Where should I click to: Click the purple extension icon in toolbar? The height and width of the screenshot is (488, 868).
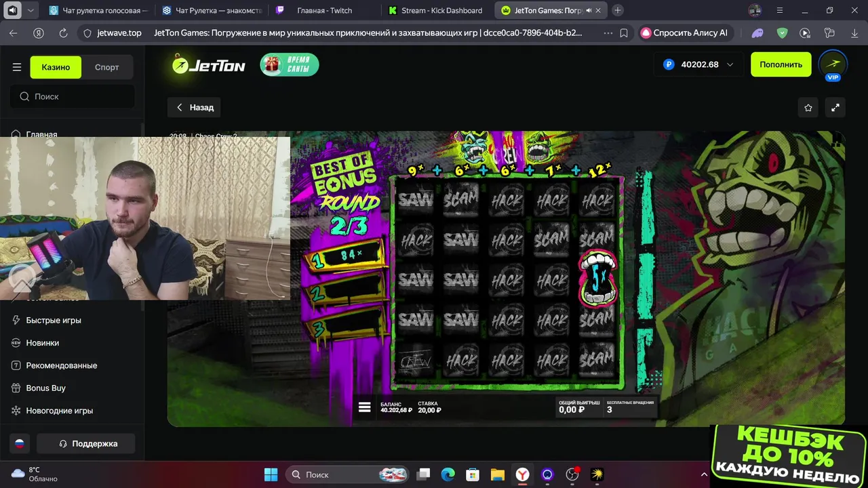tap(758, 33)
